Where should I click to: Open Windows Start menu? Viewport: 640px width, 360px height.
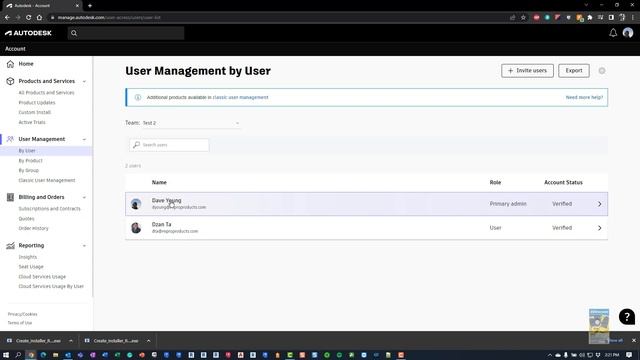click(6, 355)
